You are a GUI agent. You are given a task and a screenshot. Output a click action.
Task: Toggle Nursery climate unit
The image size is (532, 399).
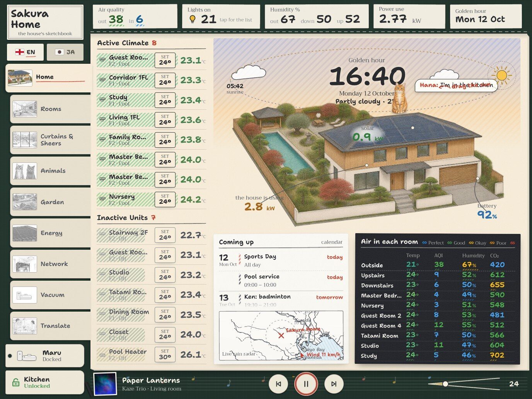coord(125,199)
